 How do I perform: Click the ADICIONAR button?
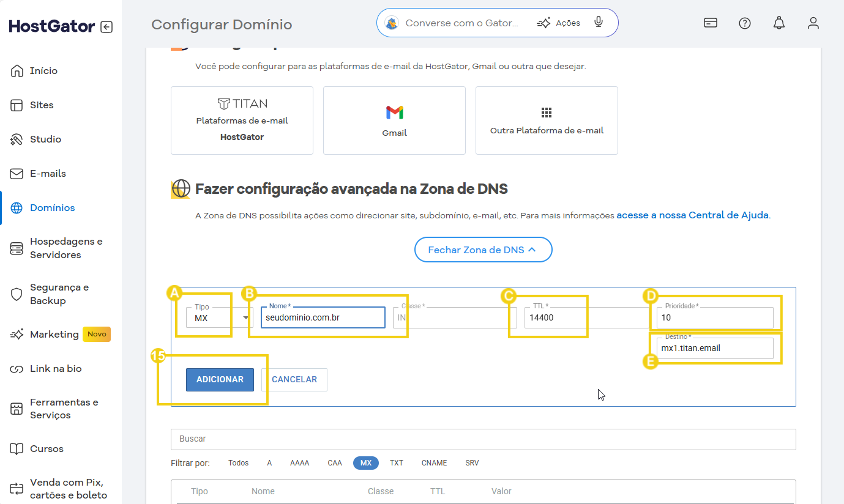[220, 380]
